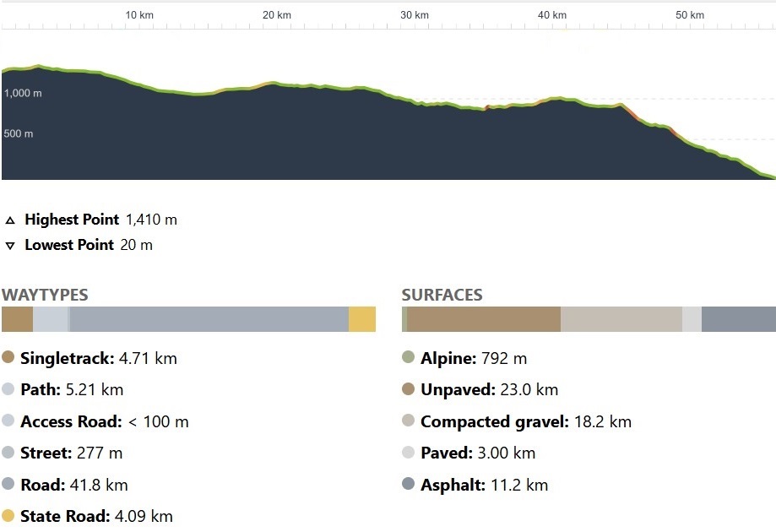Click the 1,000 m elevation label
This screenshot has width=776, height=532.
pos(23,93)
